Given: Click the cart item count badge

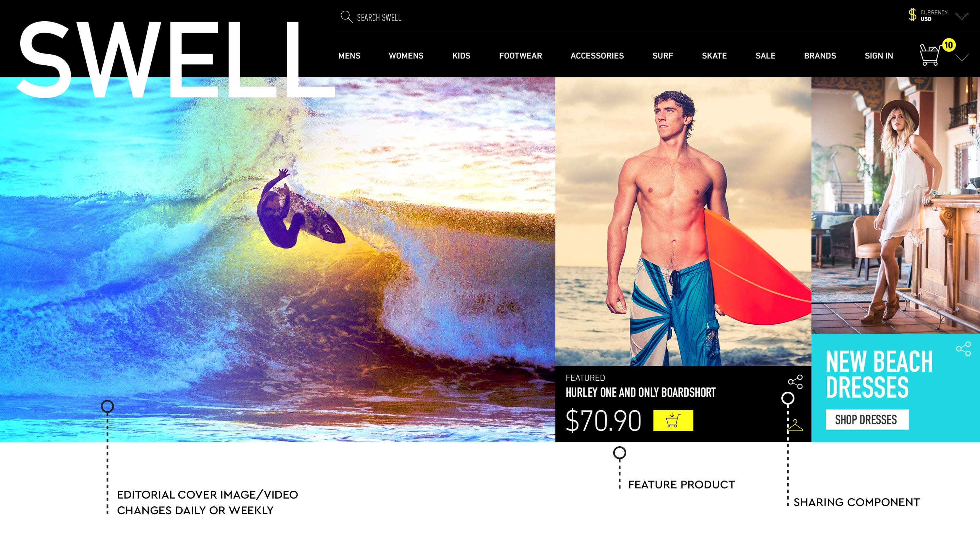Looking at the screenshot, I should [x=948, y=45].
